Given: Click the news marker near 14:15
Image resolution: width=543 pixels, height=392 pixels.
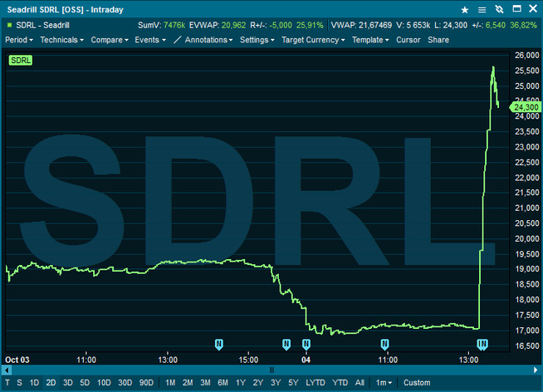Looking at the screenshot, I should (219, 345).
